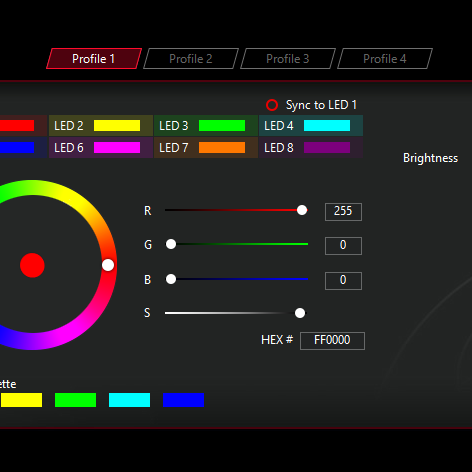Choose the cyan LED 4 swatch
This screenshot has height=472, width=472.
click(327, 126)
